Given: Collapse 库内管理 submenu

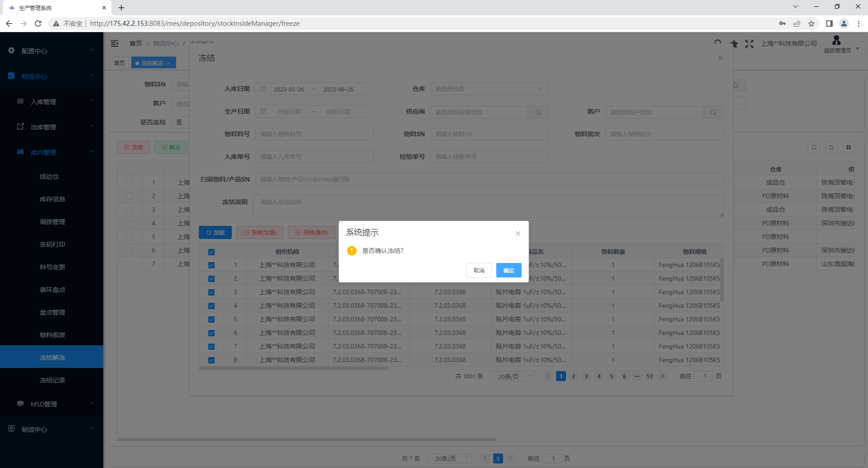Looking at the screenshot, I should point(52,152).
